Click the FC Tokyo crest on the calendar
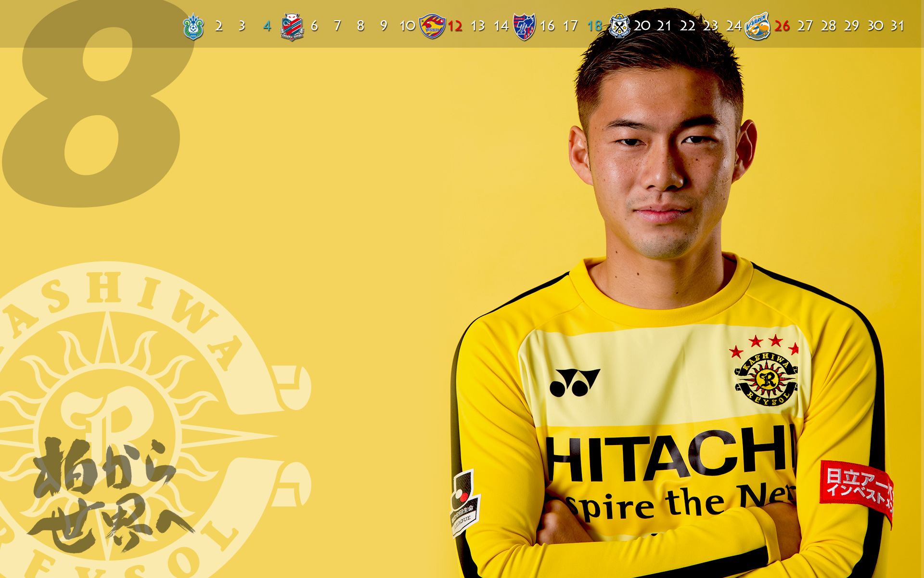Screen dimensions: 924x578 (x=524, y=26)
